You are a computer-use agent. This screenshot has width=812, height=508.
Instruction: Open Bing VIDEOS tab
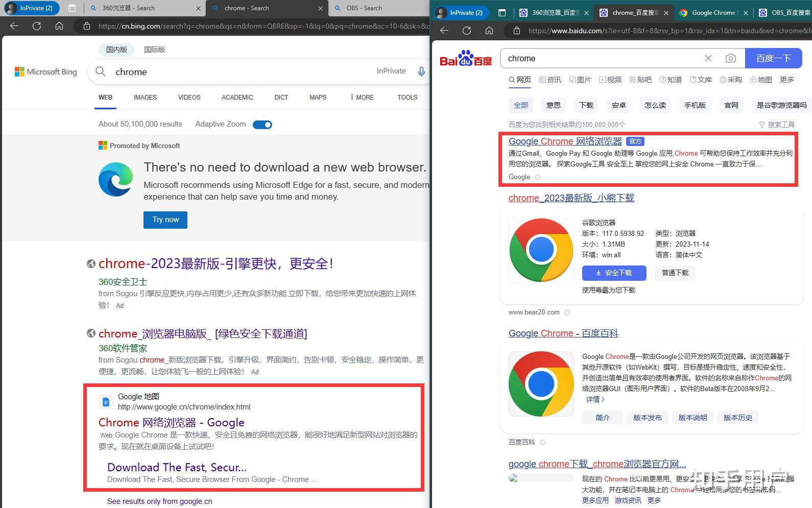(x=189, y=97)
